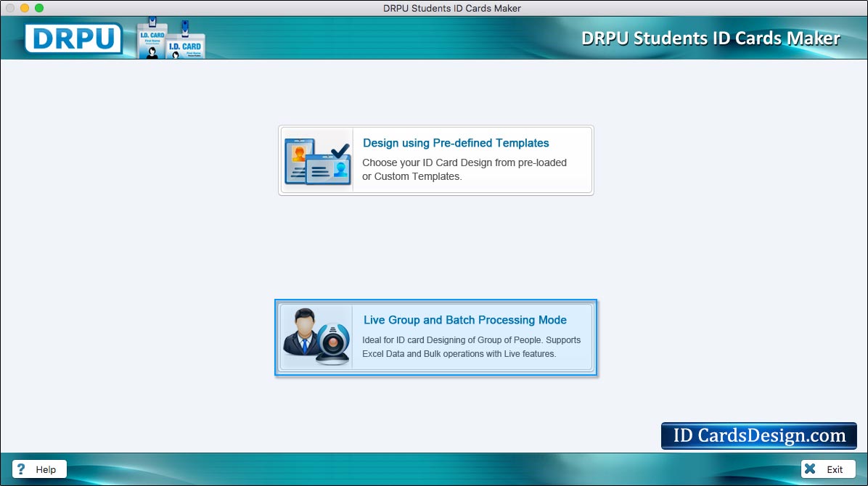Maximize the window with green button

coord(38,8)
